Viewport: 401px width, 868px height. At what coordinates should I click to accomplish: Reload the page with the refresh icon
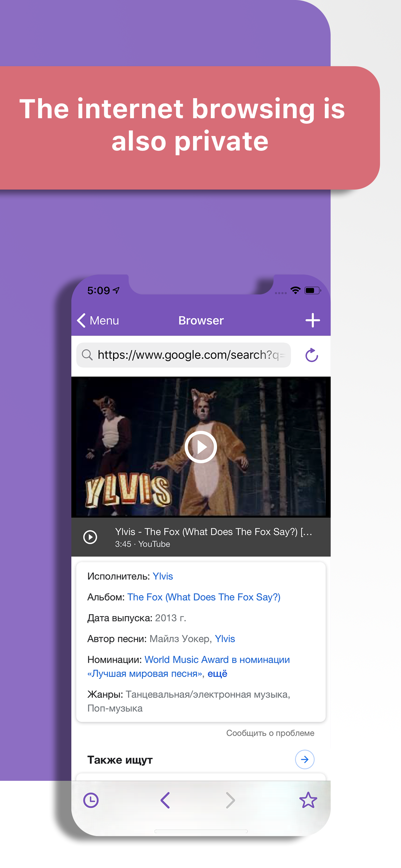(312, 355)
